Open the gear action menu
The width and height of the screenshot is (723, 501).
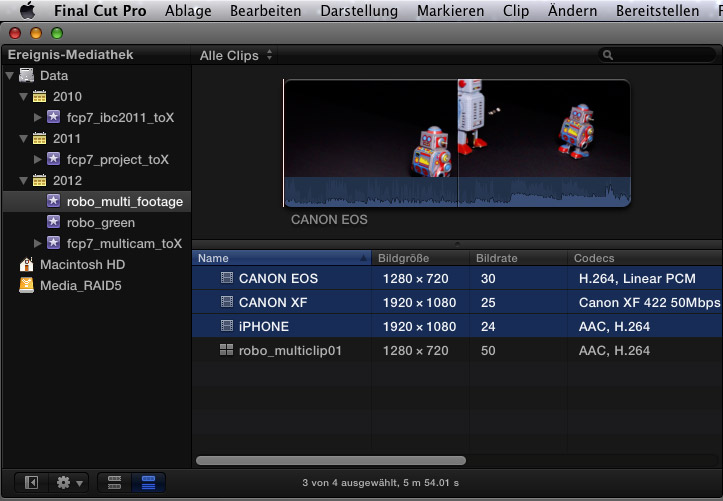click(69, 482)
